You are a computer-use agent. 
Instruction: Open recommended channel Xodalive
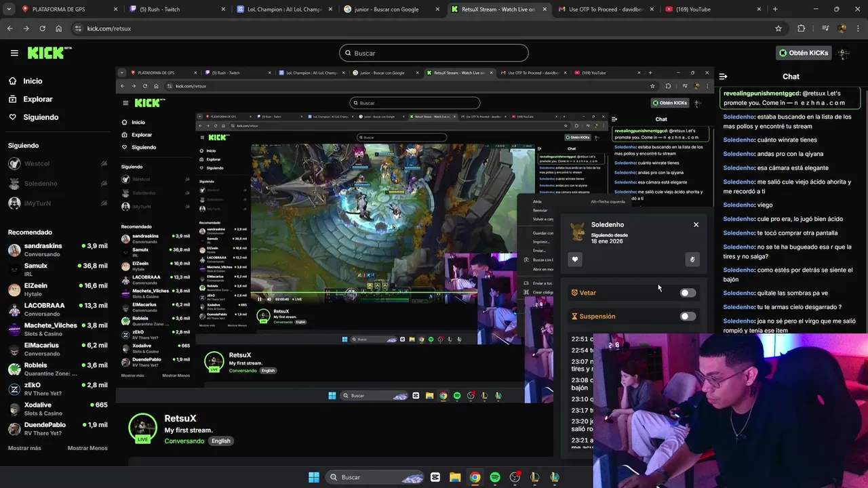(58, 409)
